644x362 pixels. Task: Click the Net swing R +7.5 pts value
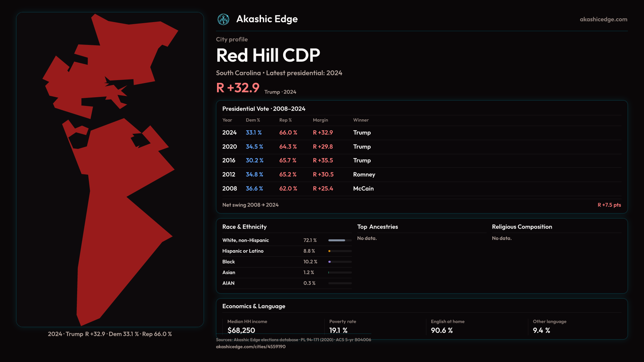point(609,205)
